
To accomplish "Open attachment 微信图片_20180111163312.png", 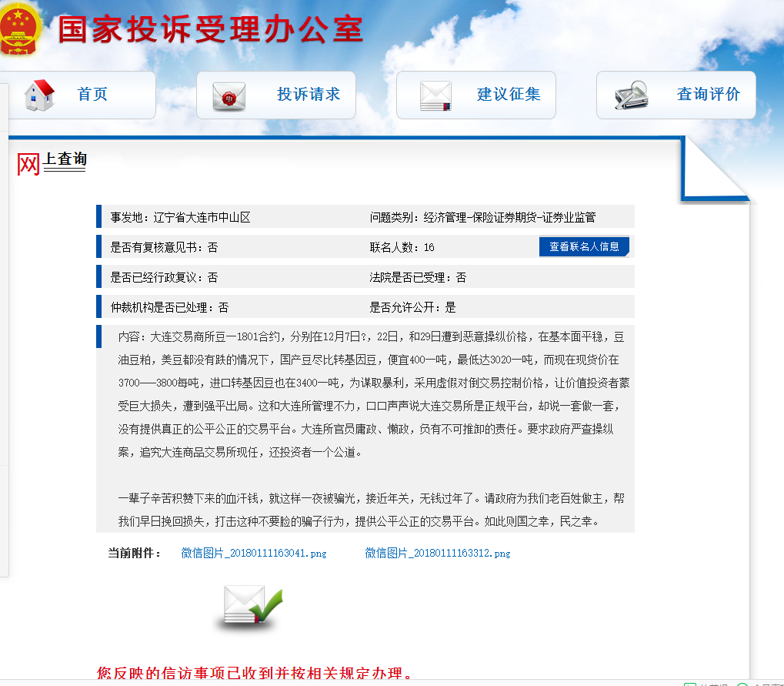I will (438, 553).
